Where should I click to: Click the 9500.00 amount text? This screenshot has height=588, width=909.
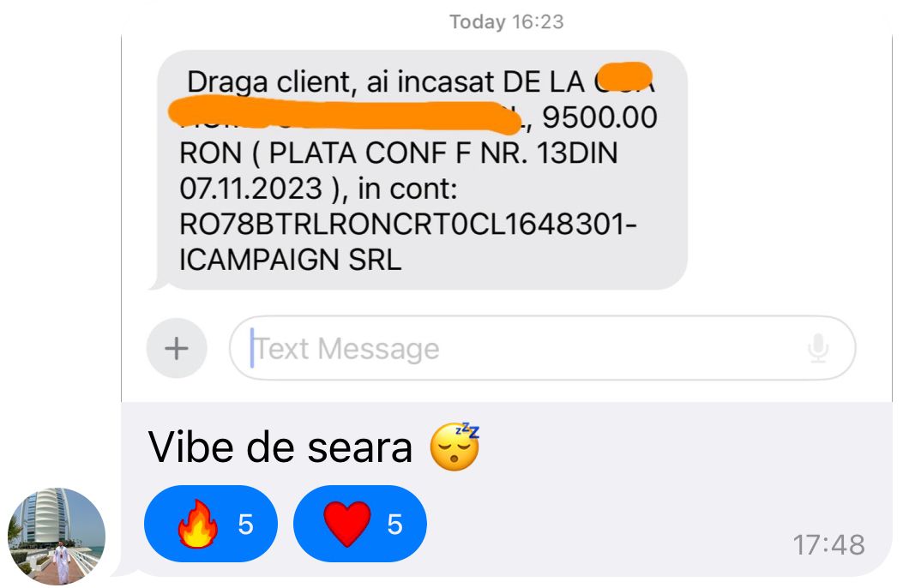coord(599,117)
